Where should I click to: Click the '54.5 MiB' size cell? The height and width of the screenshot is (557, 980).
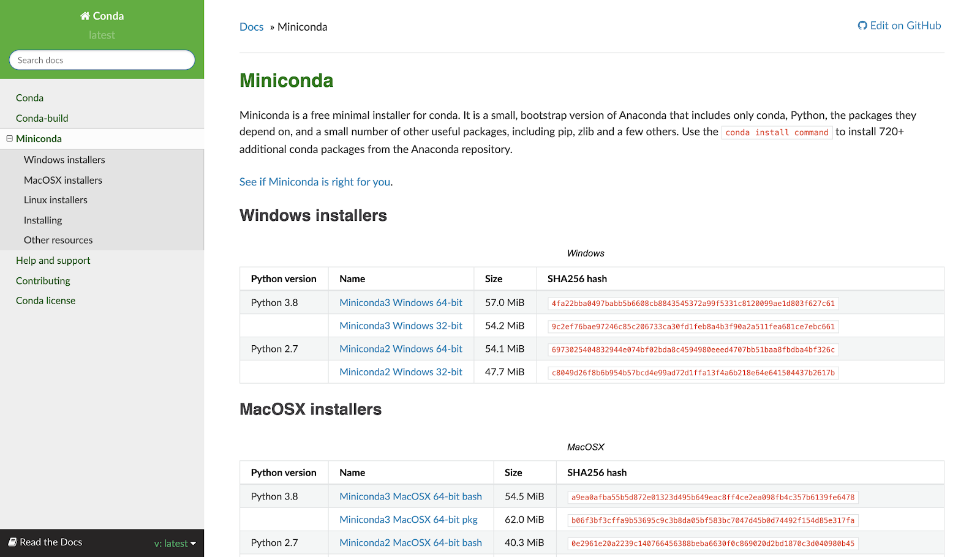click(x=524, y=496)
